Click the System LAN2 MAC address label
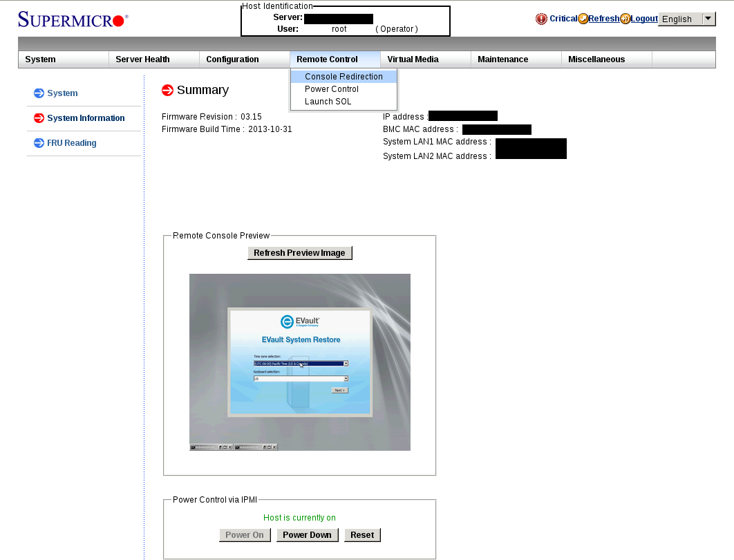The image size is (734, 560). (437, 156)
